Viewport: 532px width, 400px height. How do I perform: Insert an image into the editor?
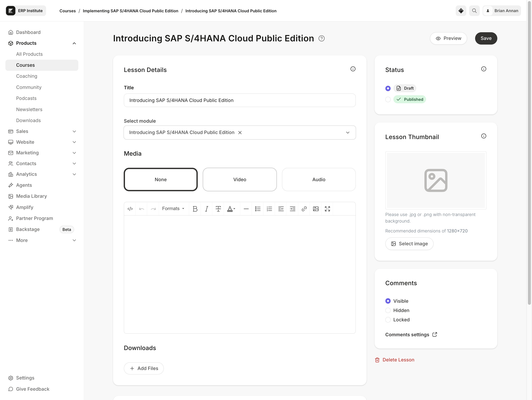(316, 209)
